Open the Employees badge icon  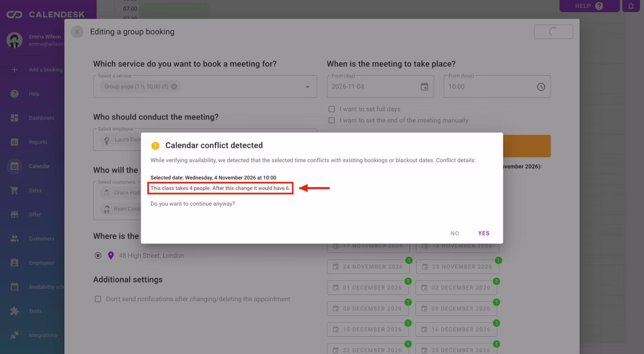tap(14, 263)
